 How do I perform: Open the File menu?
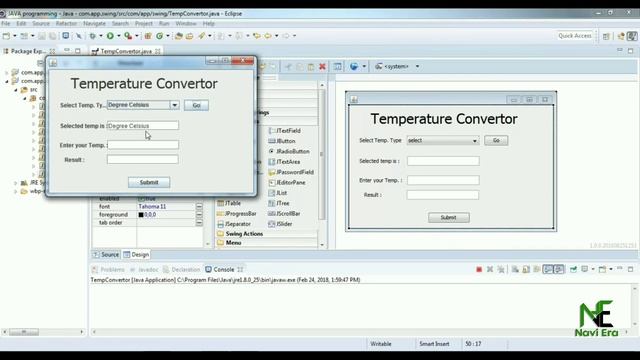click(x=6, y=24)
